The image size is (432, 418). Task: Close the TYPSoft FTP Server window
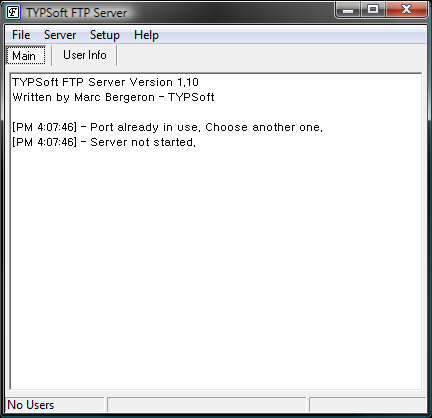[406, 10]
